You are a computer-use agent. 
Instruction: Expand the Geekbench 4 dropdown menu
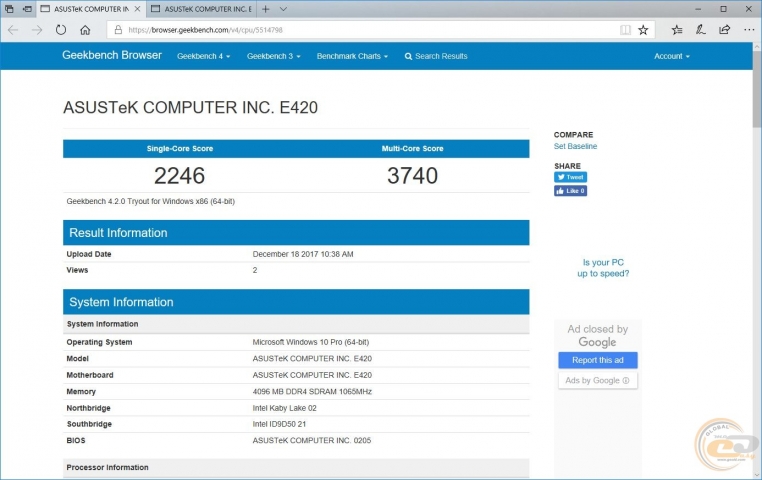click(203, 56)
